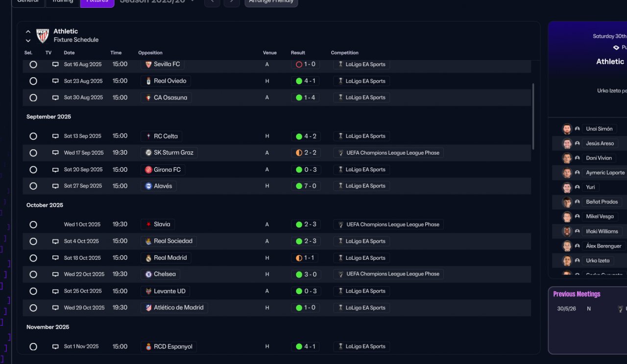The height and width of the screenshot is (364, 627).
Task: Click the 'Previous Meetings' heading
Action: click(577, 294)
